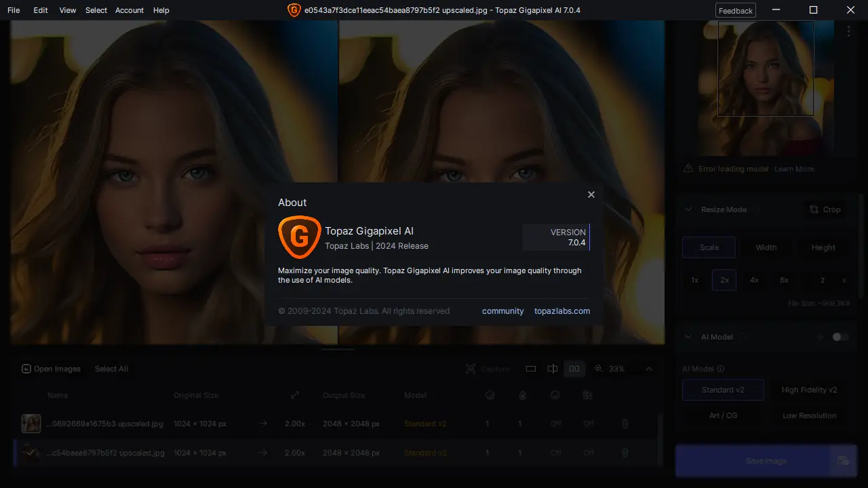Click the noise column header icon
This screenshot has width=868, height=488.
click(x=490, y=395)
